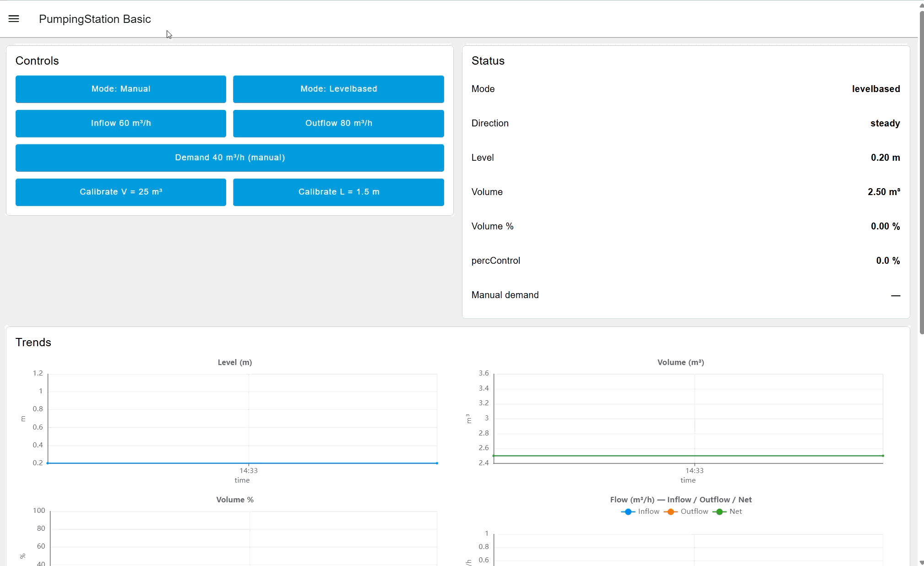This screenshot has height=566, width=924.
Task: Click the Flow (m³/h) chart title
Action: (681, 500)
